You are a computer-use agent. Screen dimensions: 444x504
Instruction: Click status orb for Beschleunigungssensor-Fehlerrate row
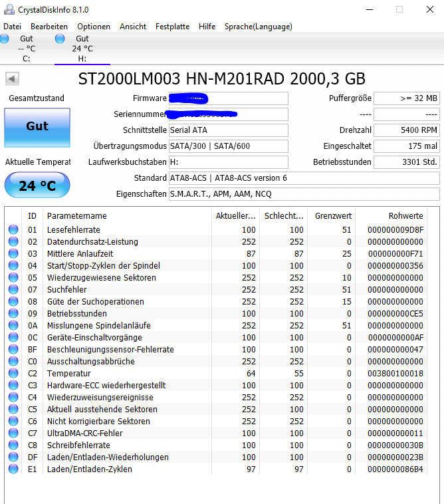(x=13, y=349)
